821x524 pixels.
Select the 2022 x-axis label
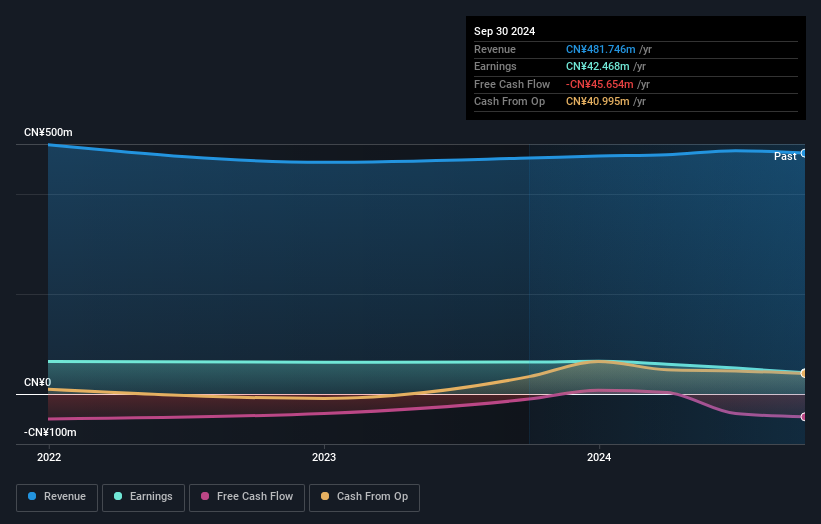pos(49,457)
